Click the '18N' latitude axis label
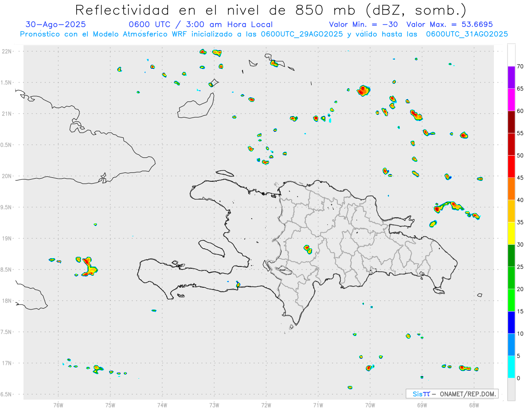 tap(8, 301)
